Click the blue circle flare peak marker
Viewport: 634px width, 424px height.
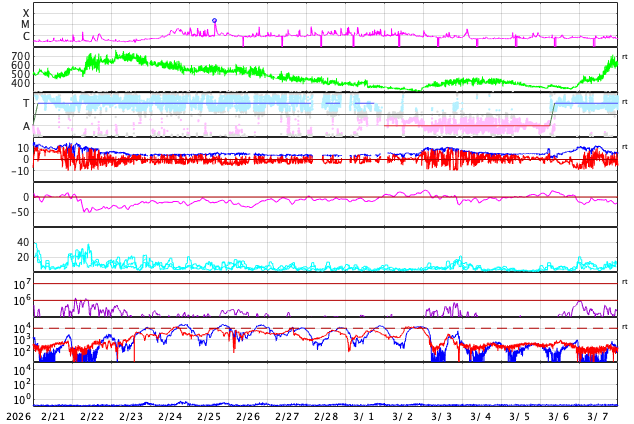click(x=214, y=20)
